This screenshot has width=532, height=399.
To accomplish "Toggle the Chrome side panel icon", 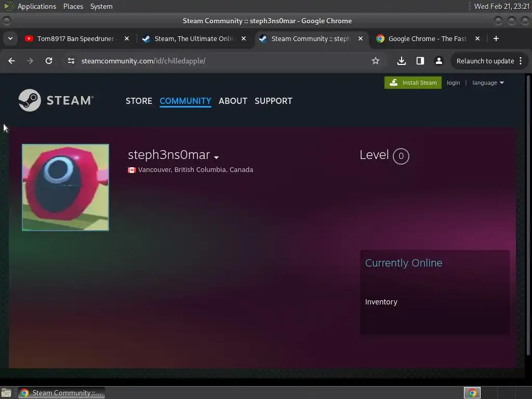I will (420, 61).
